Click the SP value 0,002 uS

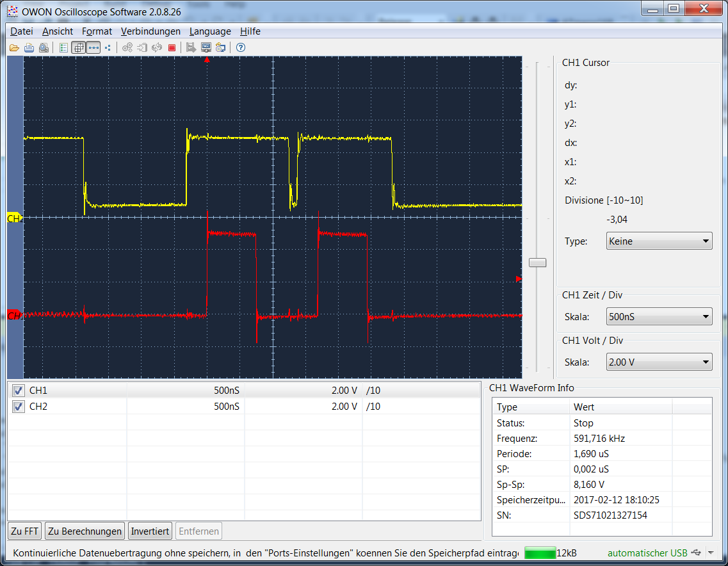(591, 469)
